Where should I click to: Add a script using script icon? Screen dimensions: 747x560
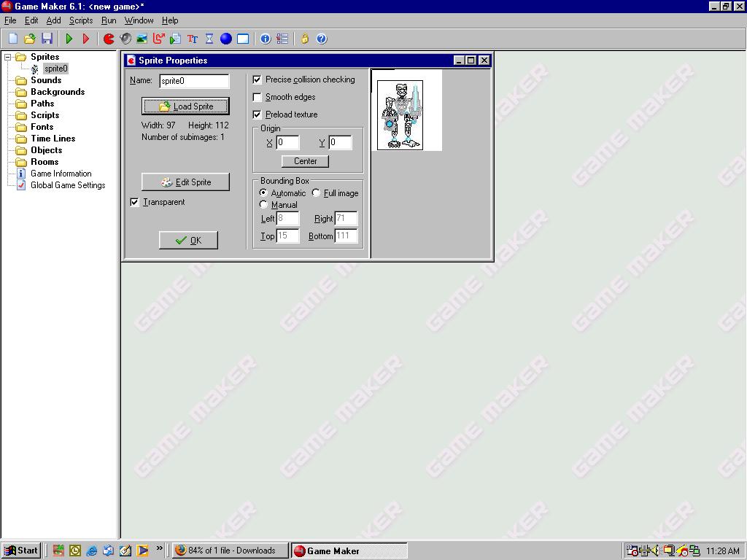[x=175, y=39]
